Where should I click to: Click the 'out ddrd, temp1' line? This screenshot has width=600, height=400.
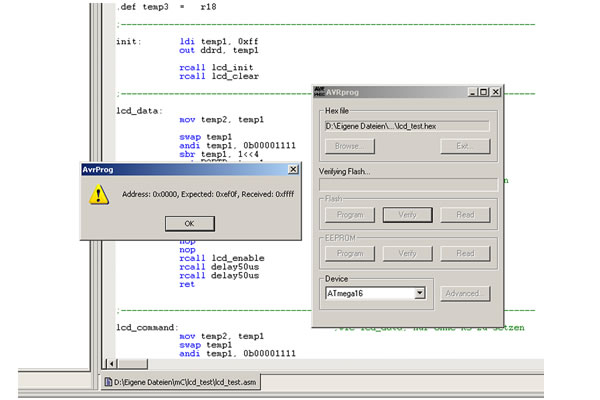tap(219, 50)
